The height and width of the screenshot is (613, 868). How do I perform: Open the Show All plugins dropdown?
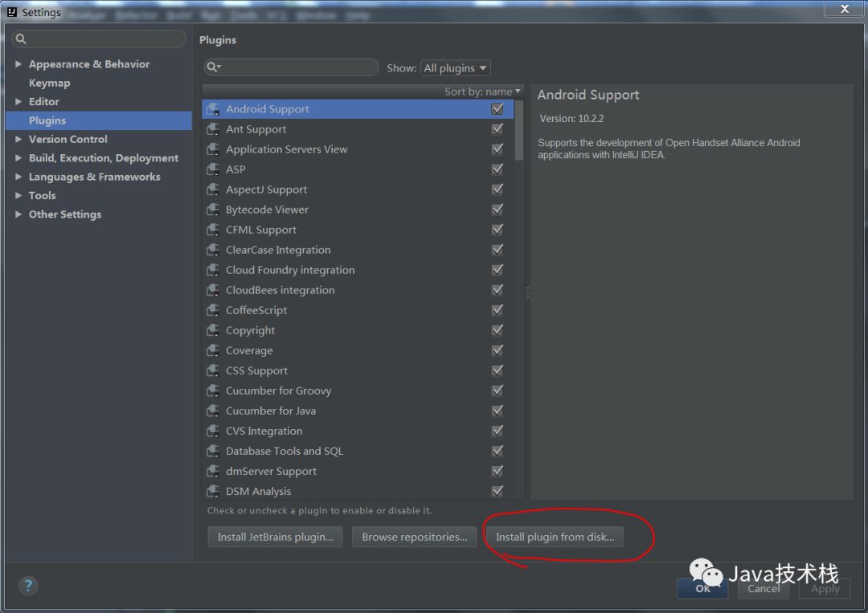pyautogui.click(x=455, y=68)
